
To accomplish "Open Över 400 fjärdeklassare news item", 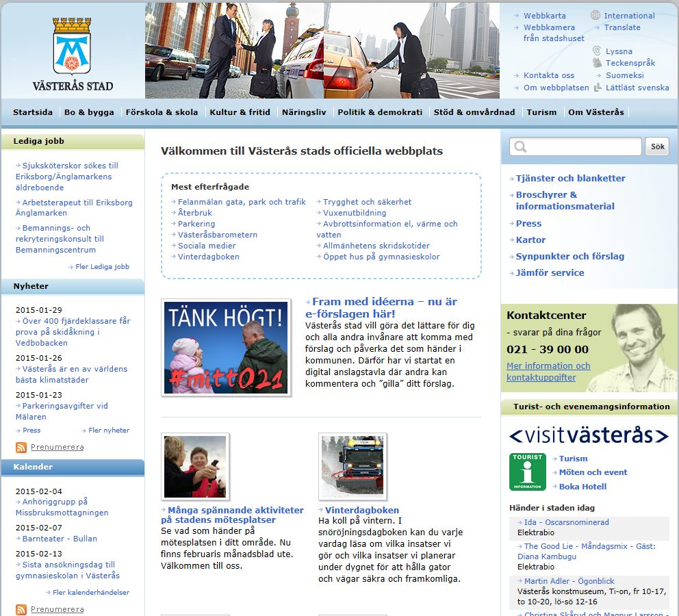I will (x=73, y=331).
